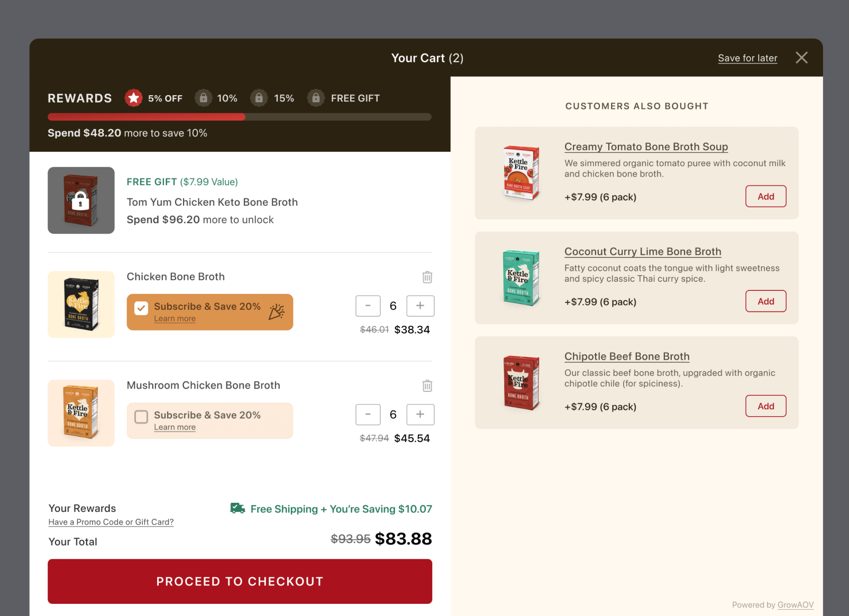Decrease Mushroom Chicken Bone Broth quantity

click(368, 415)
